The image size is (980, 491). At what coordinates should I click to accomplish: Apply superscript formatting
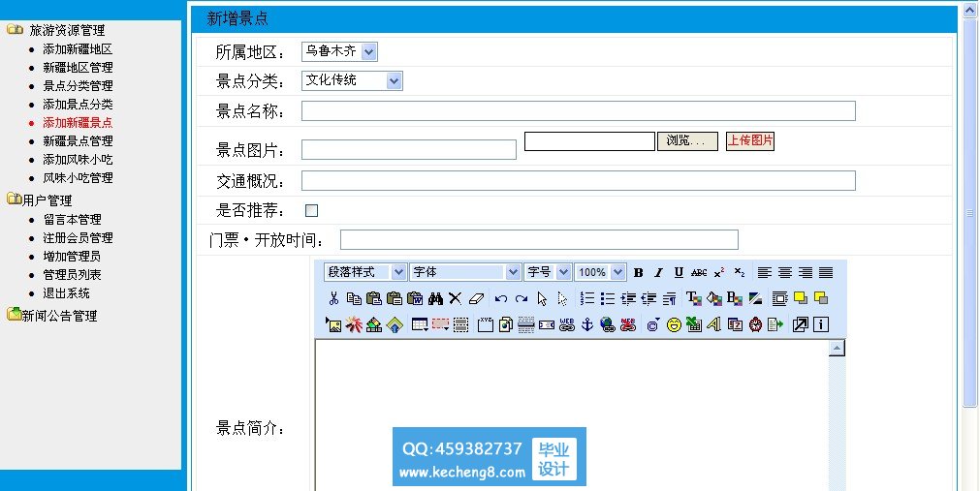click(718, 272)
